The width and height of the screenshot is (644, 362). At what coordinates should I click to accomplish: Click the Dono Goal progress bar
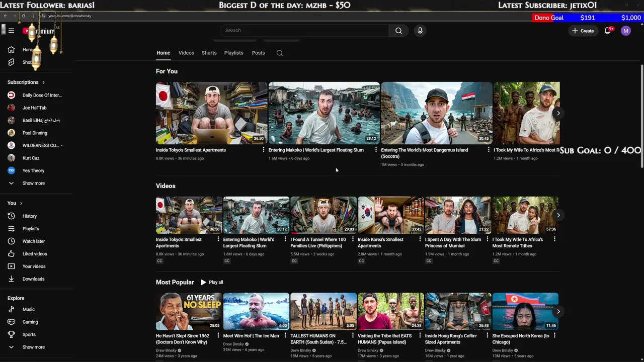588,18
